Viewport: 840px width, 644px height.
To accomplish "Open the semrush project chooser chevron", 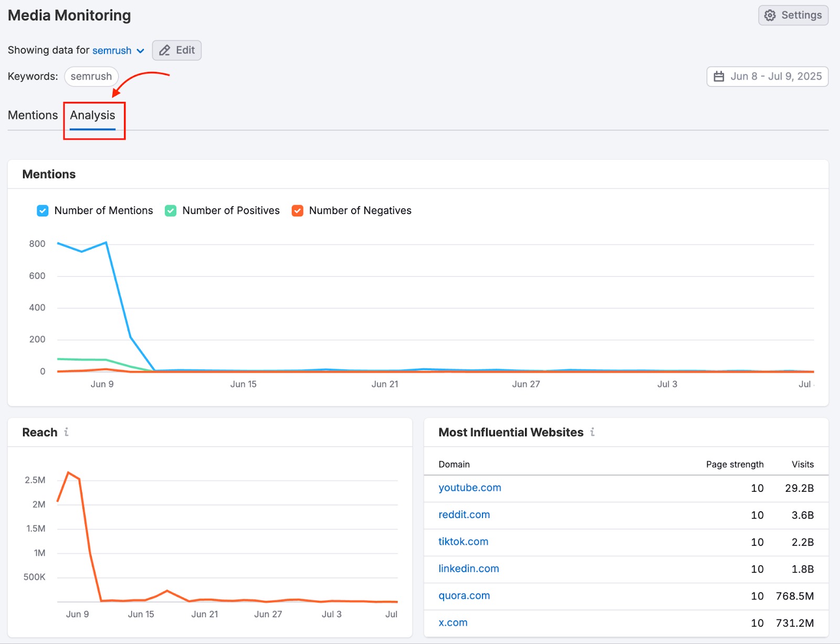I will (x=140, y=50).
